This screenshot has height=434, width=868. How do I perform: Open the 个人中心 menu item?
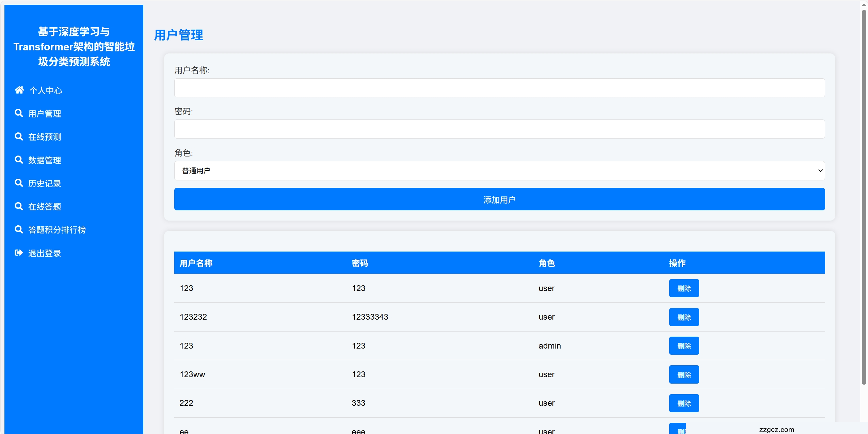(x=46, y=91)
